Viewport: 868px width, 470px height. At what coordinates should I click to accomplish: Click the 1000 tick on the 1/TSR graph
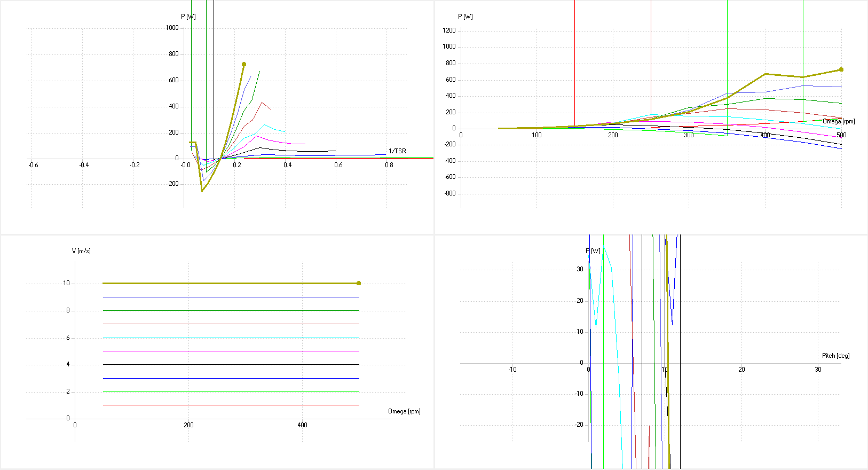click(x=172, y=28)
